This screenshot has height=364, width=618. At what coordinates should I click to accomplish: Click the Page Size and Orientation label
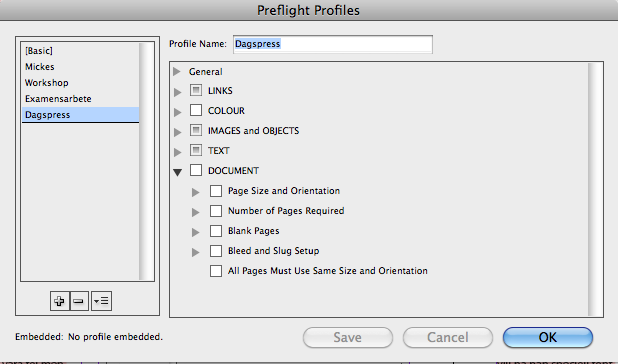tap(284, 191)
